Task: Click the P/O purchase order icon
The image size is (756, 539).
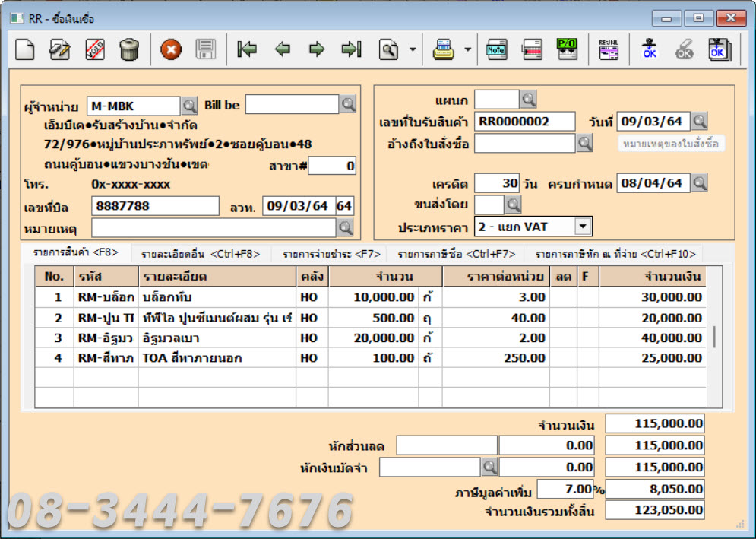Action: coord(567,49)
